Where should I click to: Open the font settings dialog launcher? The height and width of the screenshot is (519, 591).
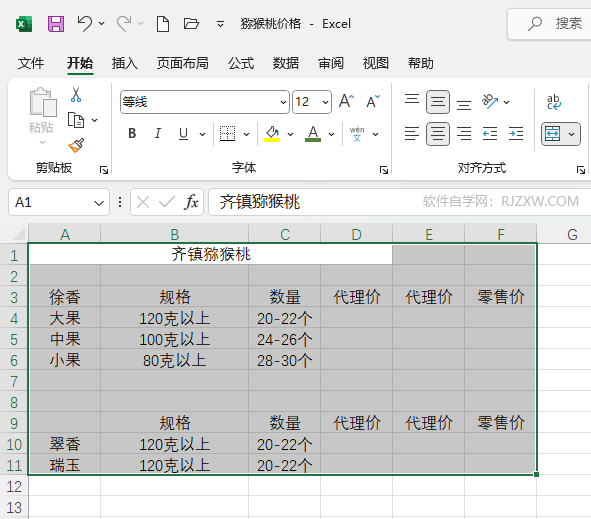(384, 170)
